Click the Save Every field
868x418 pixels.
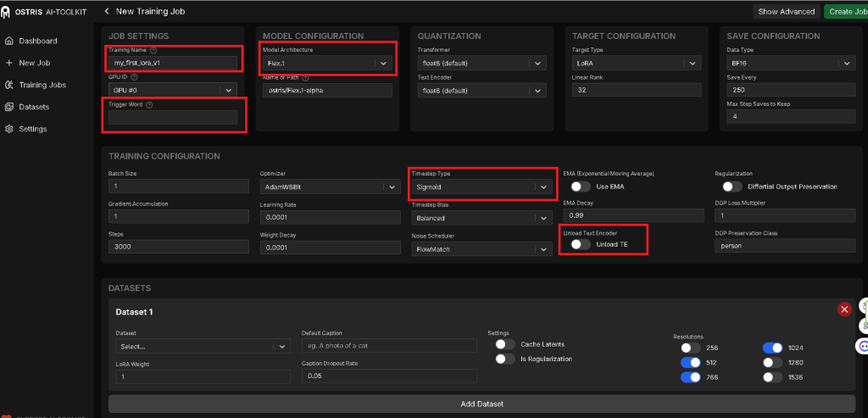pyautogui.click(x=791, y=90)
